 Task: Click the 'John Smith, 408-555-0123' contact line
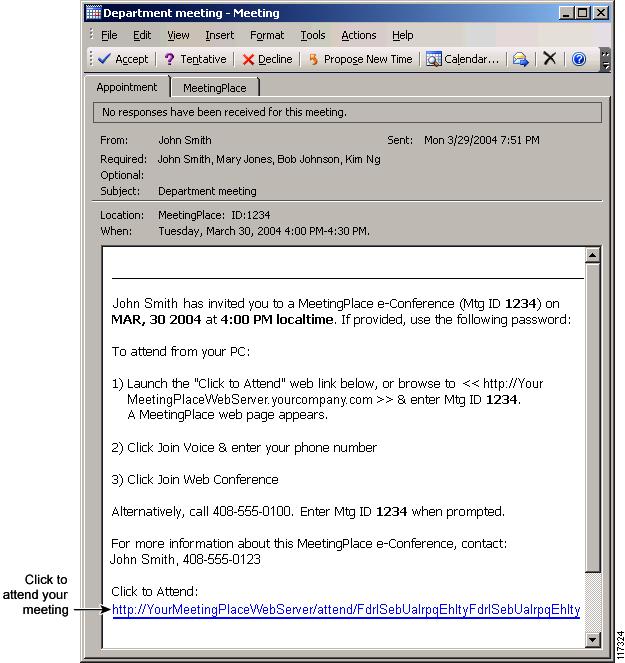(x=185, y=560)
